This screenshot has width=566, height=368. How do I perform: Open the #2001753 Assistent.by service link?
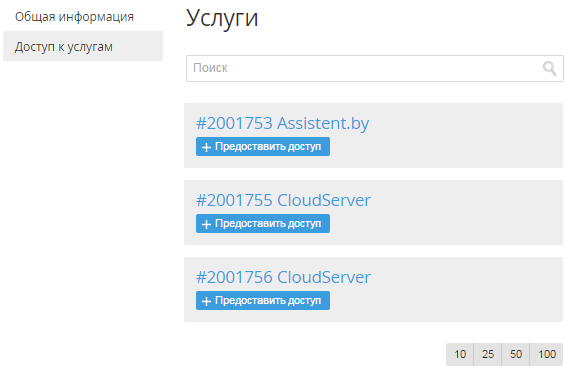pos(283,123)
